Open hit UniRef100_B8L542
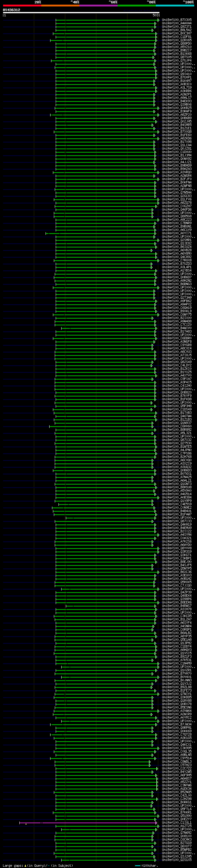Image resolution: width=197 pixels, height=868 pixels. [x=176, y=30]
